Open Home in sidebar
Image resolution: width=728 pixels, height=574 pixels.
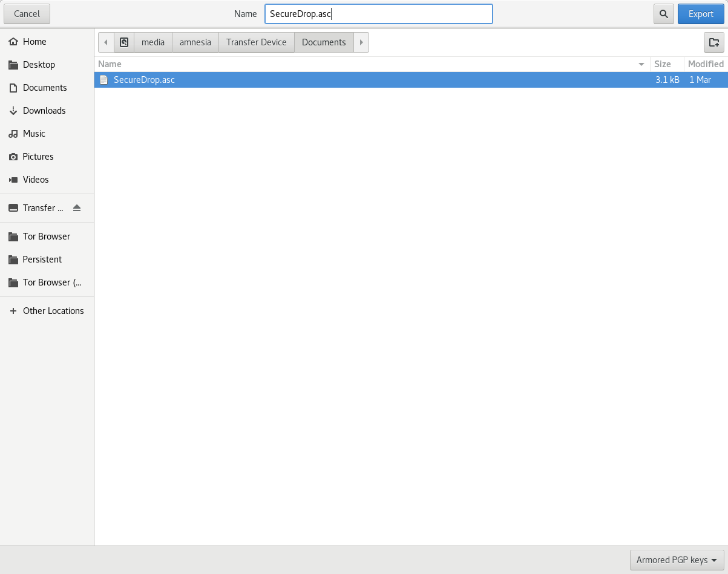point(47,42)
